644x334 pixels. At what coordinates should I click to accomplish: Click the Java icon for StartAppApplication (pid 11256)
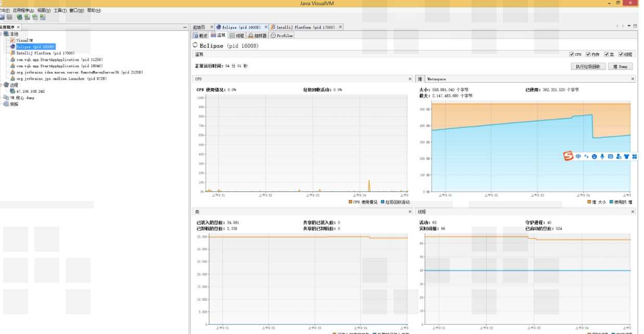12,59
